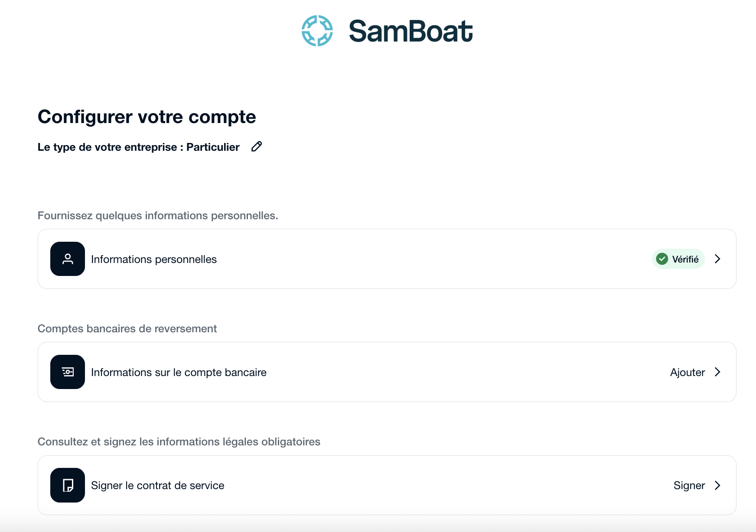Click the Configurer votre compte heading
This screenshot has width=756, height=532.
[147, 117]
